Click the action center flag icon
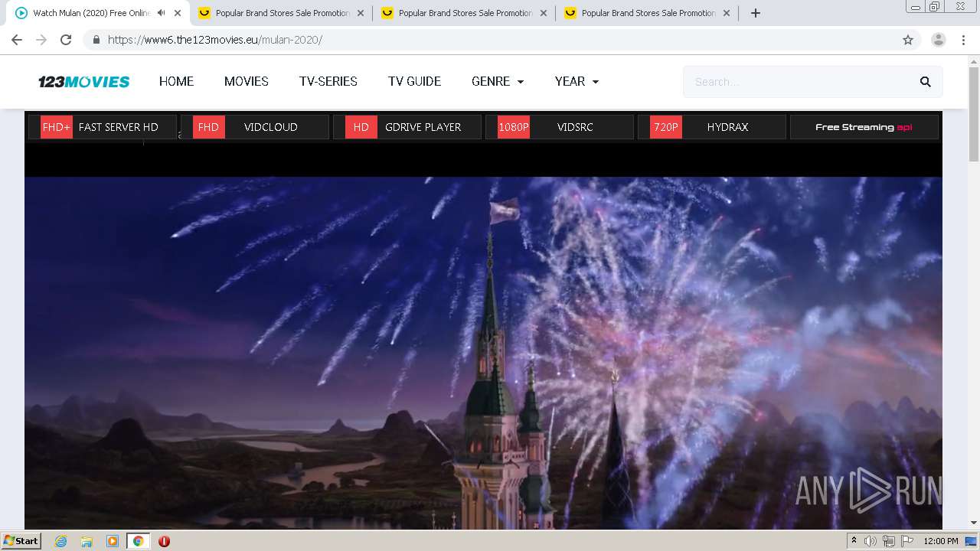This screenshot has height=551, width=980. (906, 541)
